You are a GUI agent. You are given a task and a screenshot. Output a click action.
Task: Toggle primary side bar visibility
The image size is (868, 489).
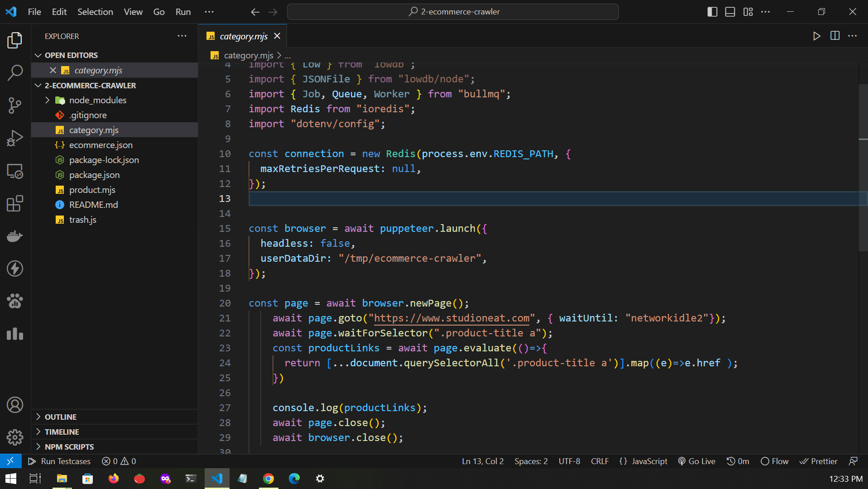coord(712,12)
